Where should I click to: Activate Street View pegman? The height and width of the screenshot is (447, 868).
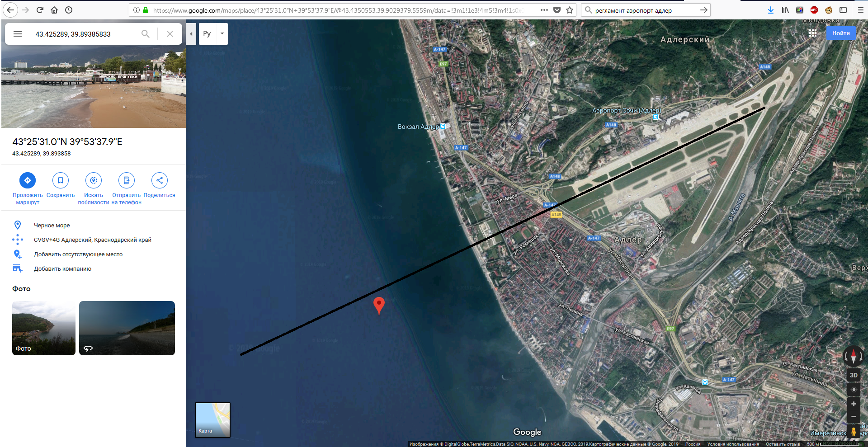tap(854, 431)
